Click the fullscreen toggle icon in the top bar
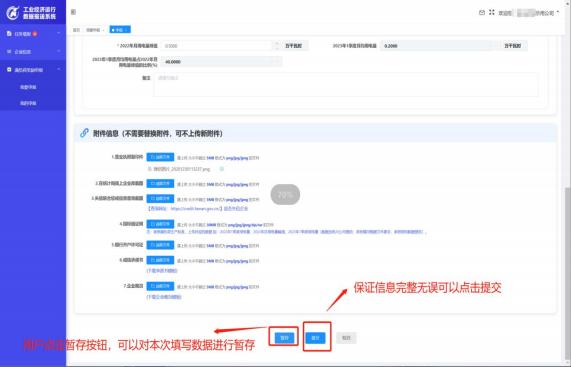The height and width of the screenshot is (367, 571). tap(492, 12)
